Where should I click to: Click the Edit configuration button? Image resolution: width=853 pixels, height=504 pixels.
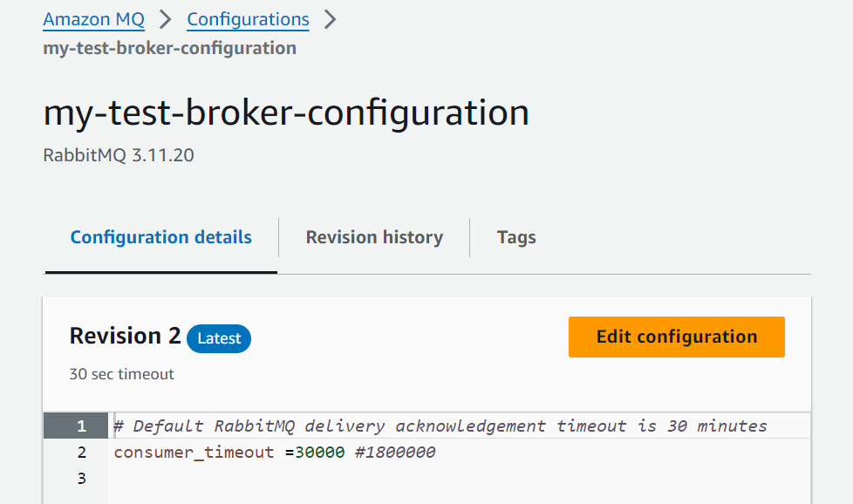click(677, 337)
